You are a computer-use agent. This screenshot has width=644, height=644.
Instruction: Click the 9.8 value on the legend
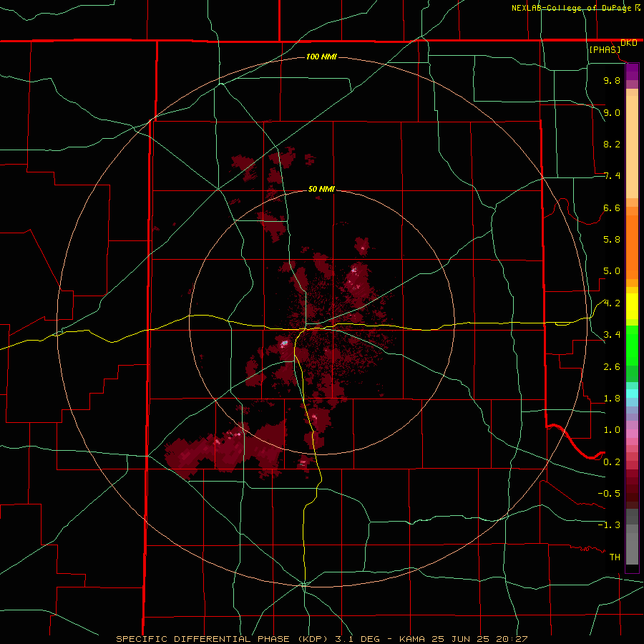pos(612,80)
